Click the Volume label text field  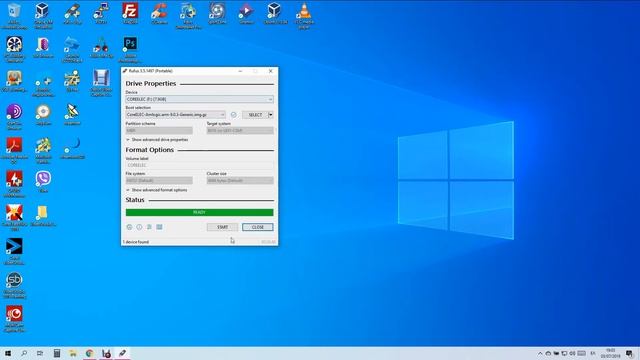click(200, 165)
